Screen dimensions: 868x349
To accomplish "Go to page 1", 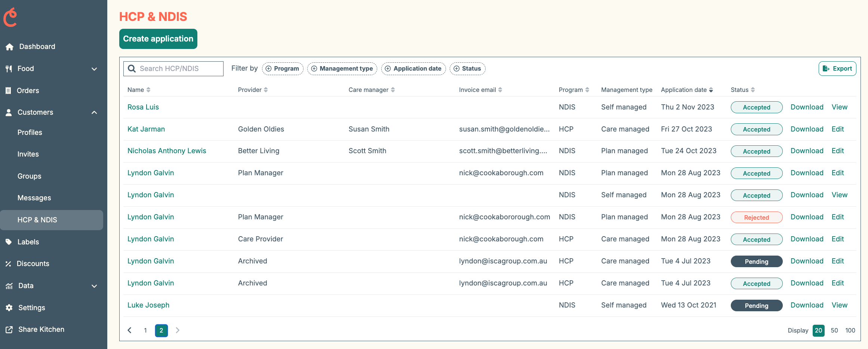I will coord(145,330).
